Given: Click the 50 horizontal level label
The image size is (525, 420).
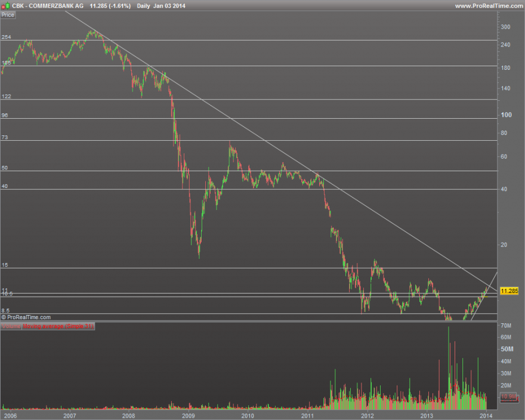Looking at the screenshot, I should tap(5, 168).
